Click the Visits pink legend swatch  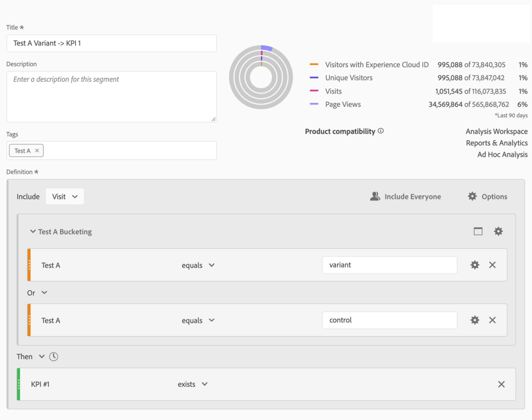pyautogui.click(x=314, y=91)
